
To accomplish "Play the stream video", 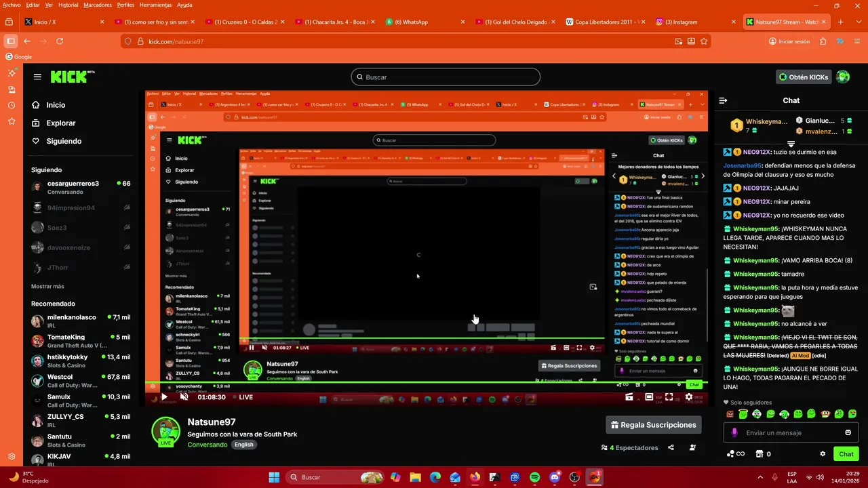I will coord(163,397).
